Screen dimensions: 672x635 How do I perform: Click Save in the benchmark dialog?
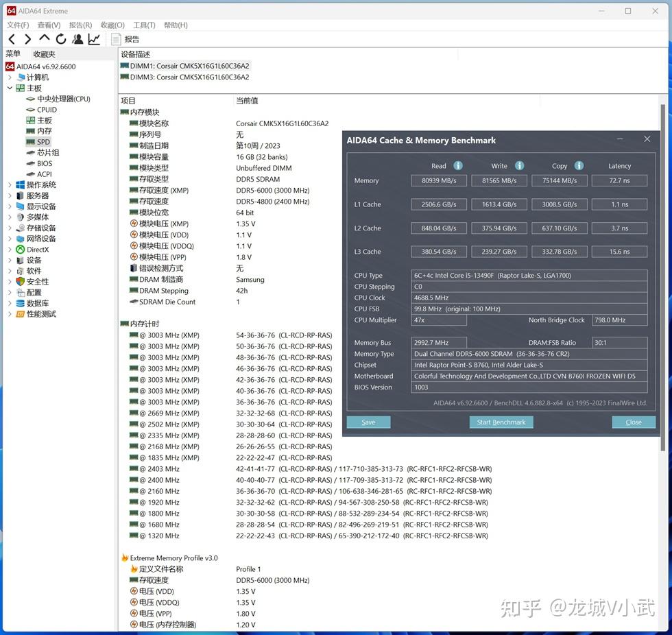[368, 422]
